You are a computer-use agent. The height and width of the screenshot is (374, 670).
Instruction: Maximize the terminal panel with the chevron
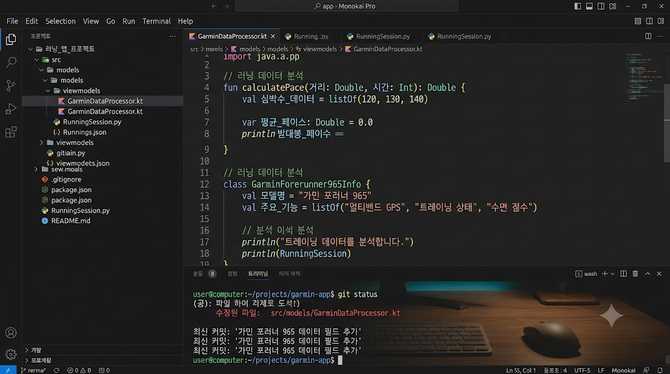(x=647, y=274)
